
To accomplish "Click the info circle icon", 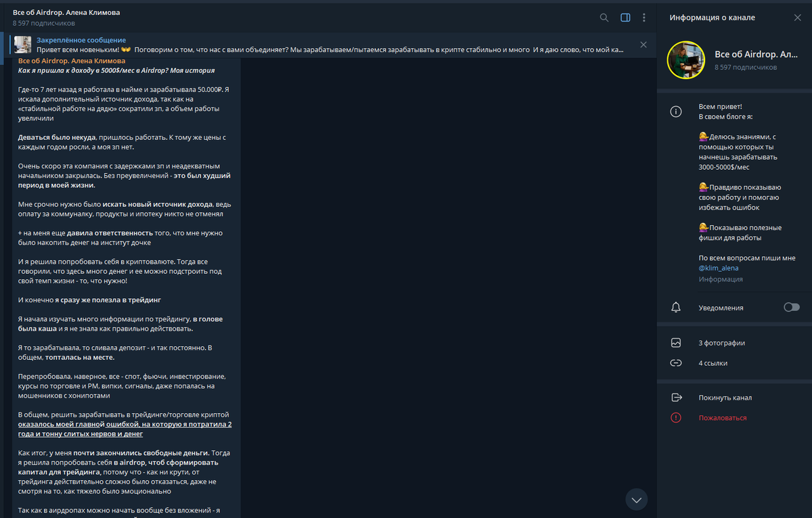I will (x=675, y=112).
